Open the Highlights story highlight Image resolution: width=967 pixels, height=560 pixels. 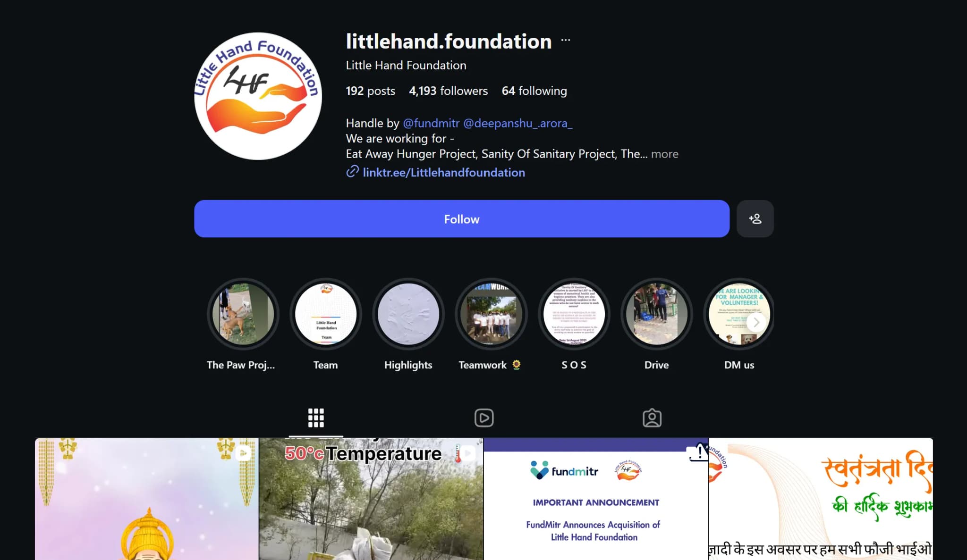408,314
